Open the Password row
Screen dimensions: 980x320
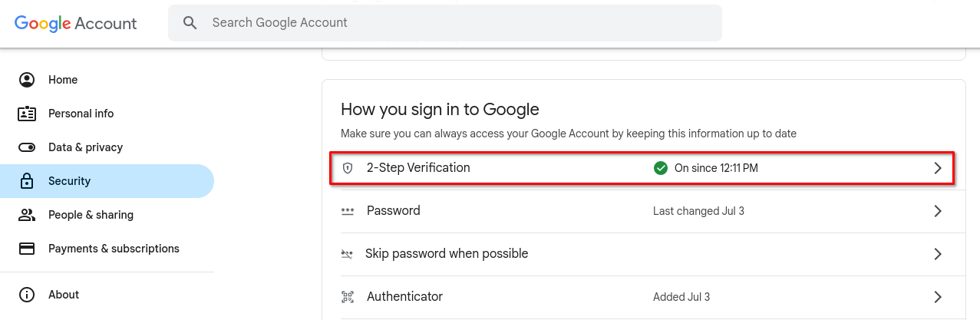[x=643, y=211]
